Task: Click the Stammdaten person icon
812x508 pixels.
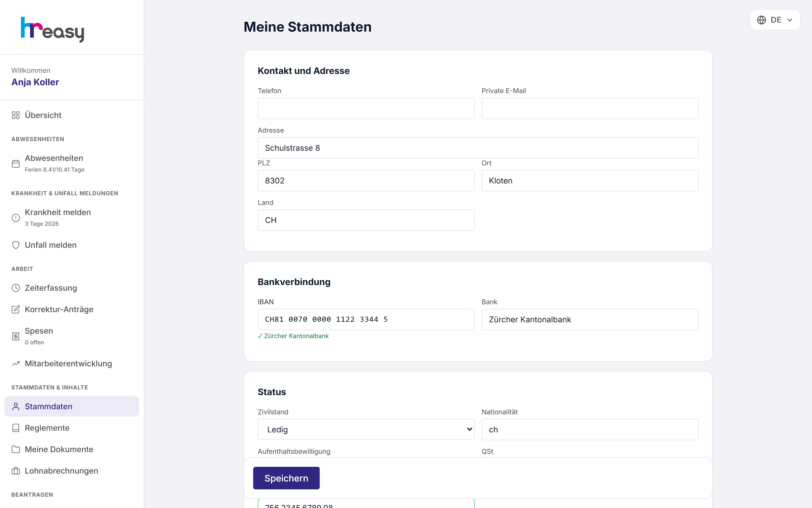Action: [16, 406]
